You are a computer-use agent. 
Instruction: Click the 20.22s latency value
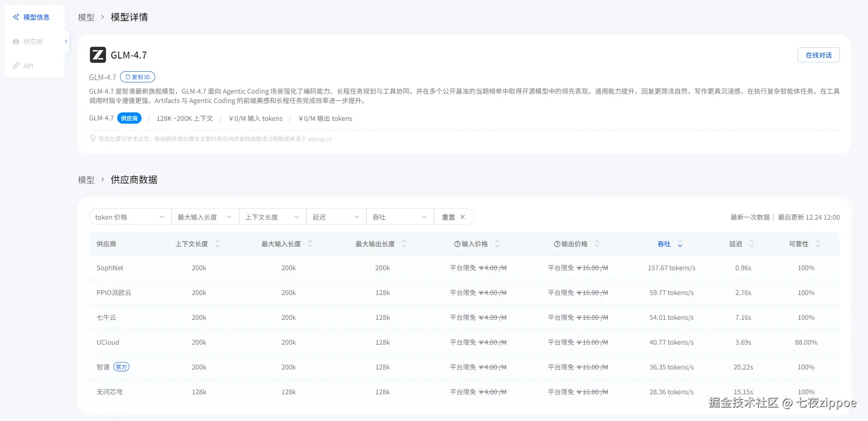[x=743, y=367]
